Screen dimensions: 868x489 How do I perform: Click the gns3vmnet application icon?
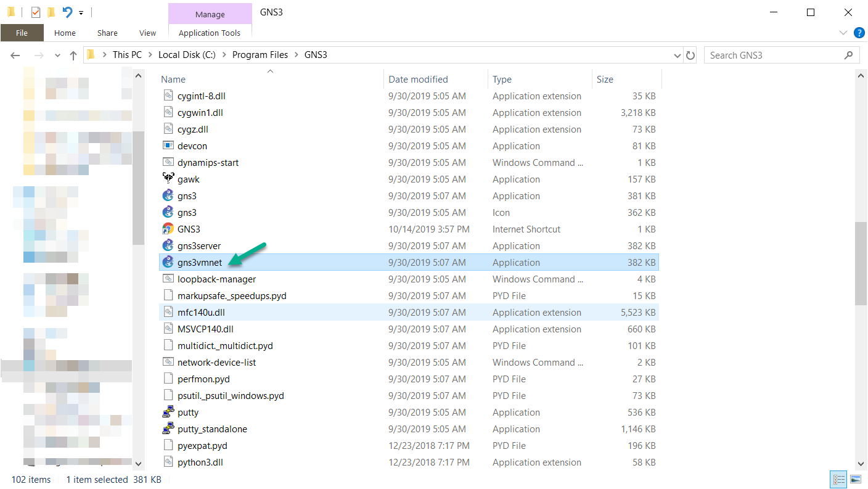point(168,262)
